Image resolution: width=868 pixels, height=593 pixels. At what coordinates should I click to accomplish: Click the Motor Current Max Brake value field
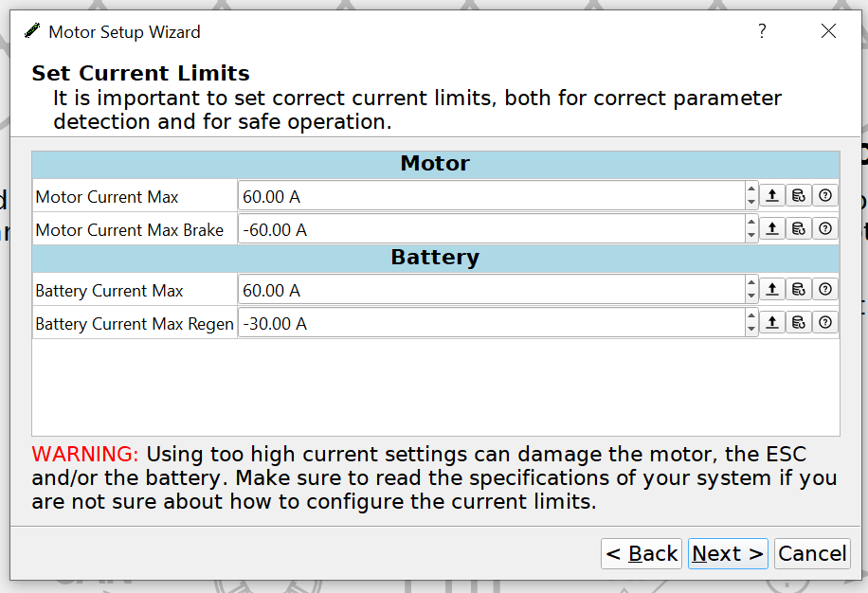[492, 228]
